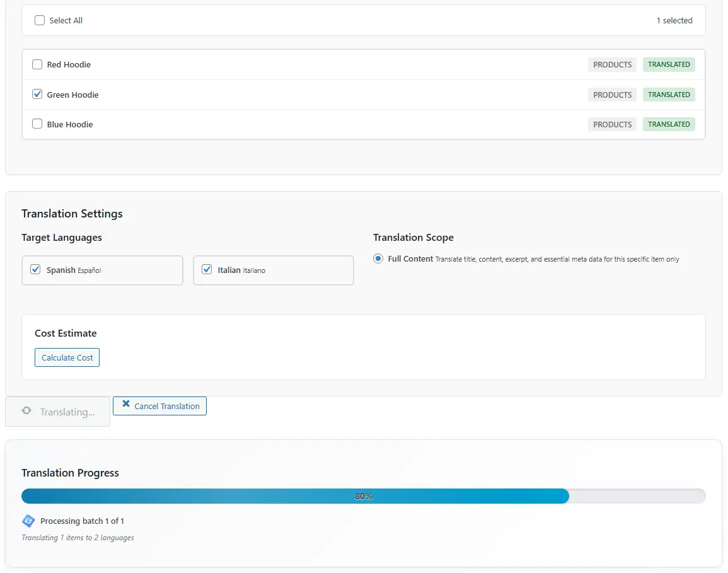
Task: Click the PRODUCTS badge on Blue Hoodie row
Action: pyautogui.click(x=612, y=124)
